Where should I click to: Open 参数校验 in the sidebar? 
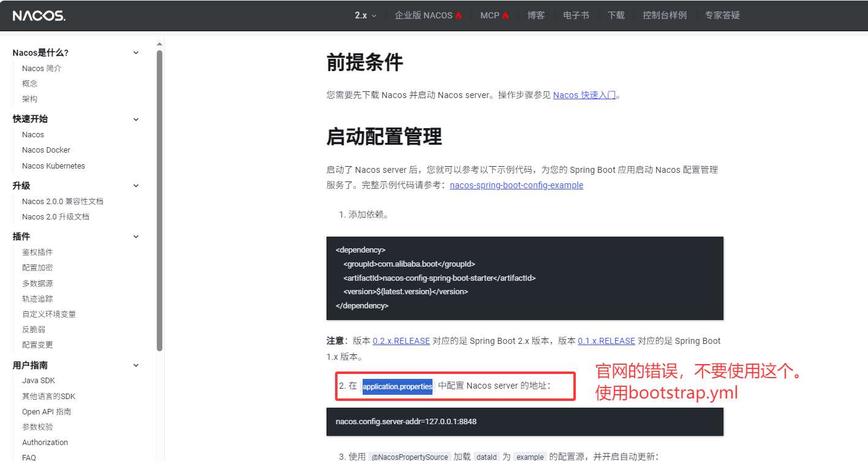(x=37, y=427)
